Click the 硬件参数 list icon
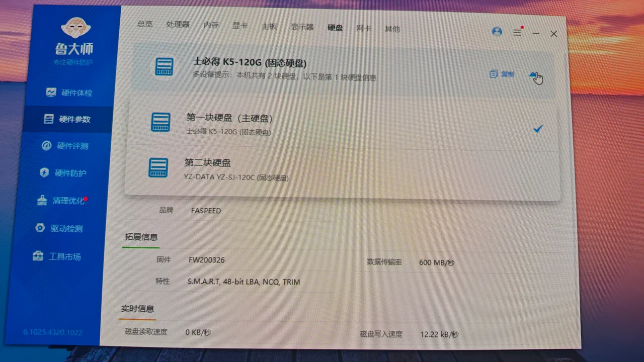 [49, 119]
